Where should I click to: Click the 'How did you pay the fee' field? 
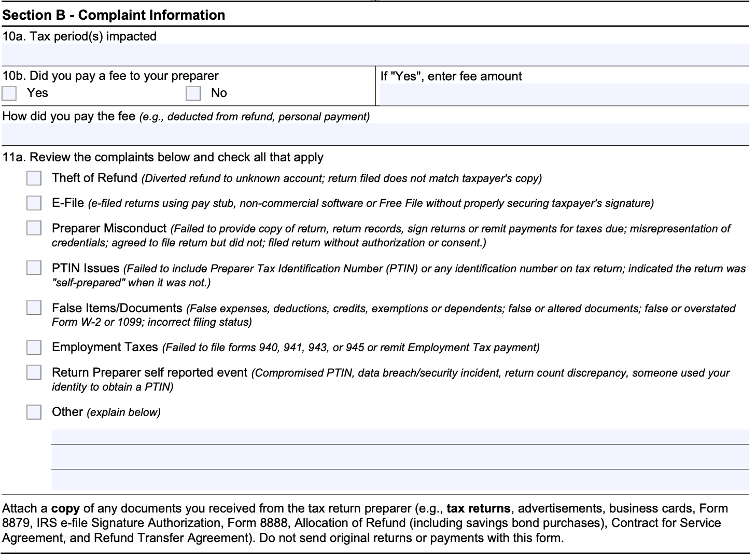pos(375,134)
